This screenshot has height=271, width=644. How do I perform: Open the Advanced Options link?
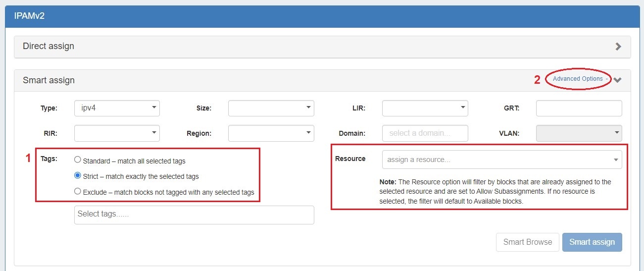coord(578,79)
